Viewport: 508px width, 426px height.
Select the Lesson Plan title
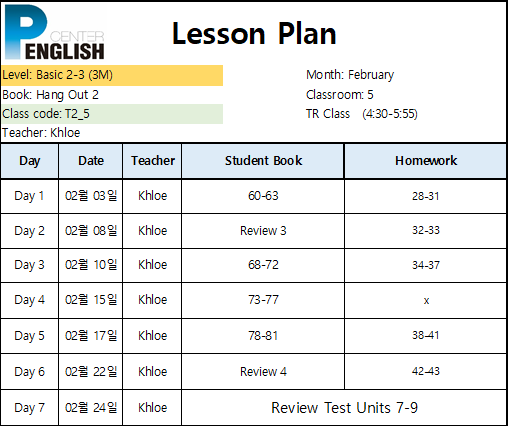(254, 33)
